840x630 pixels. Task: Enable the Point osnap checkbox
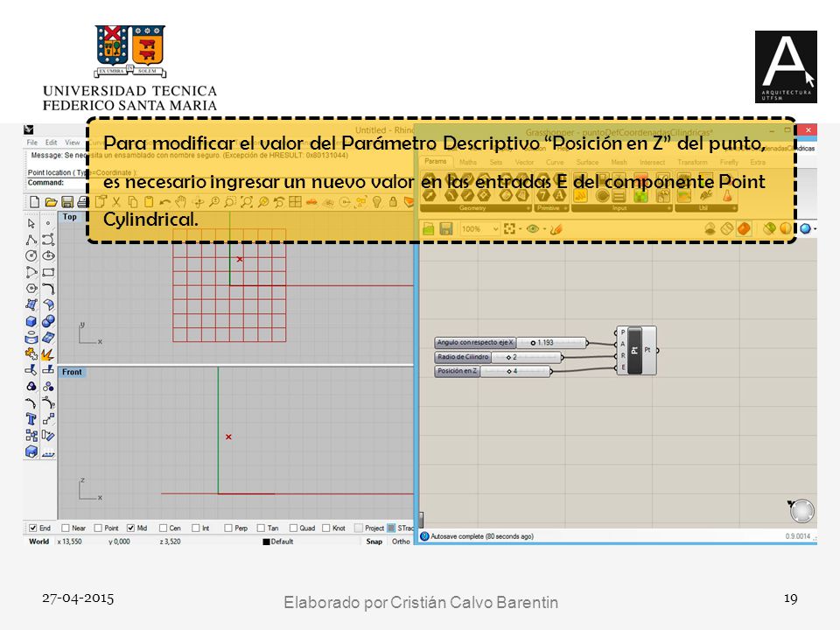pos(98,528)
